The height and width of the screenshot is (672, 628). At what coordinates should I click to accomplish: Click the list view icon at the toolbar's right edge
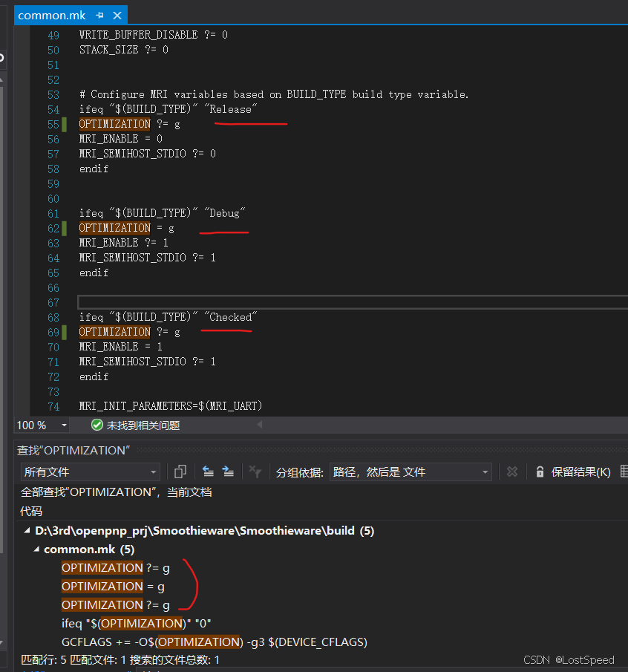pyautogui.click(x=624, y=472)
